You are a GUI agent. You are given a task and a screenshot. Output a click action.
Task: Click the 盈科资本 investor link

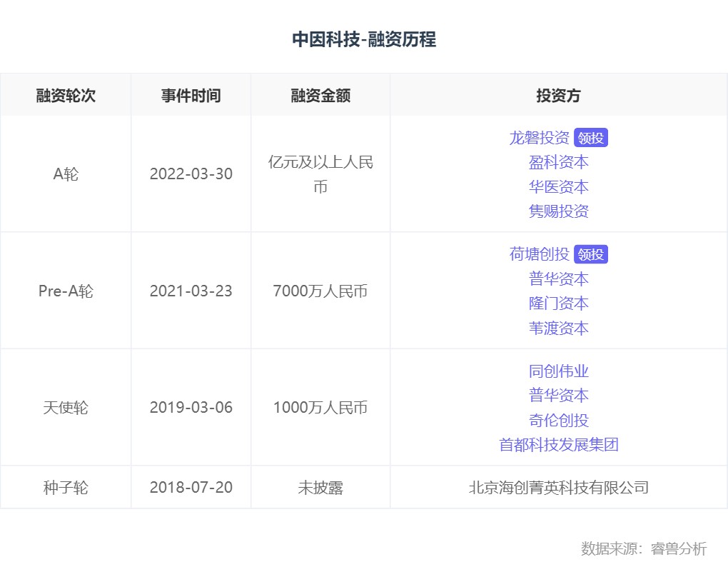coord(558,162)
